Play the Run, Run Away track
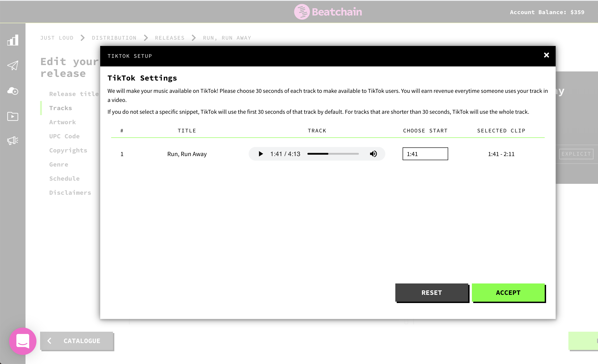The image size is (598, 364). pos(261,154)
